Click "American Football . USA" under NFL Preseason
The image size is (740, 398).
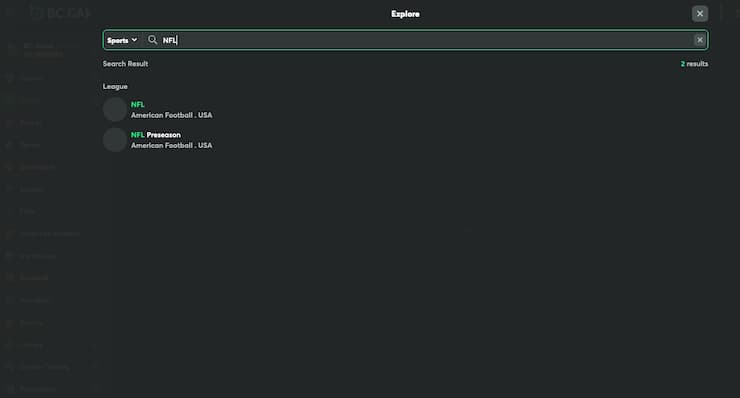click(x=171, y=145)
